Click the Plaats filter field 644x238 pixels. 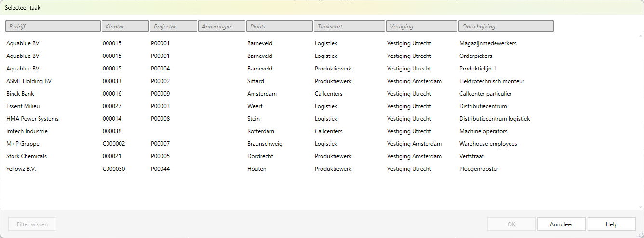pyautogui.click(x=279, y=27)
